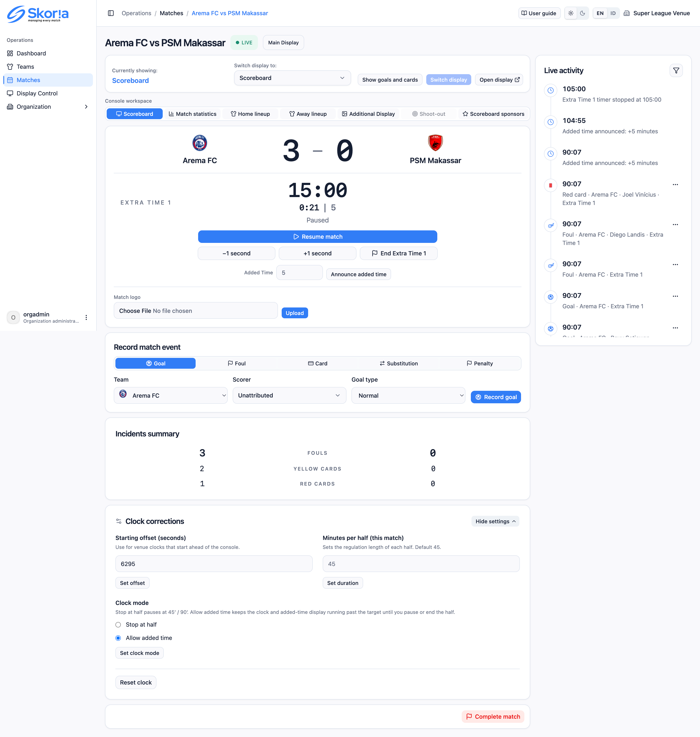This screenshot has height=737, width=700.
Task: Open the Goal type dropdown
Action: point(408,396)
